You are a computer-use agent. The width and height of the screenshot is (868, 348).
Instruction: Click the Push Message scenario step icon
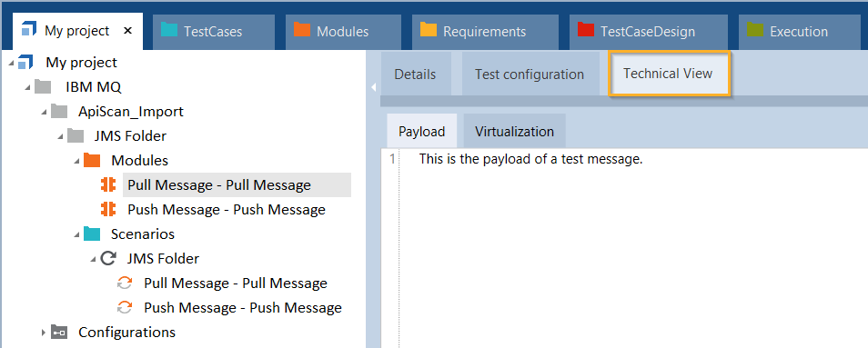125,308
